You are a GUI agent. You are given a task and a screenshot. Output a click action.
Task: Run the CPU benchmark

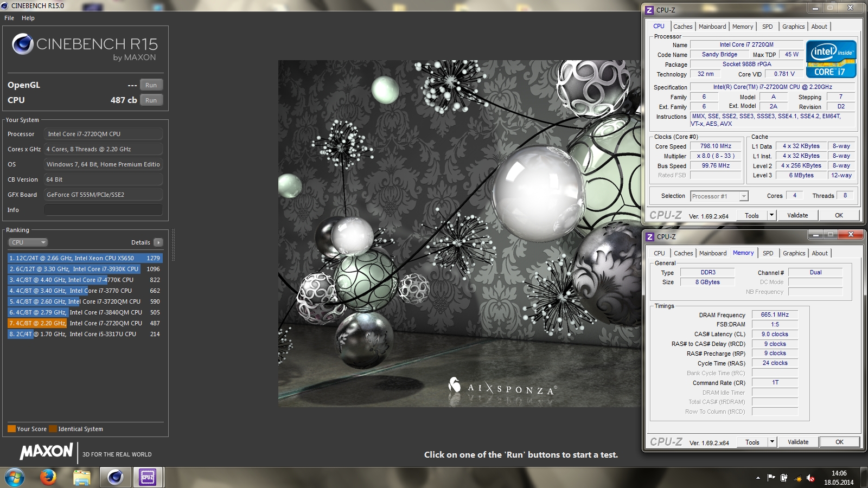click(x=151, y=100)
